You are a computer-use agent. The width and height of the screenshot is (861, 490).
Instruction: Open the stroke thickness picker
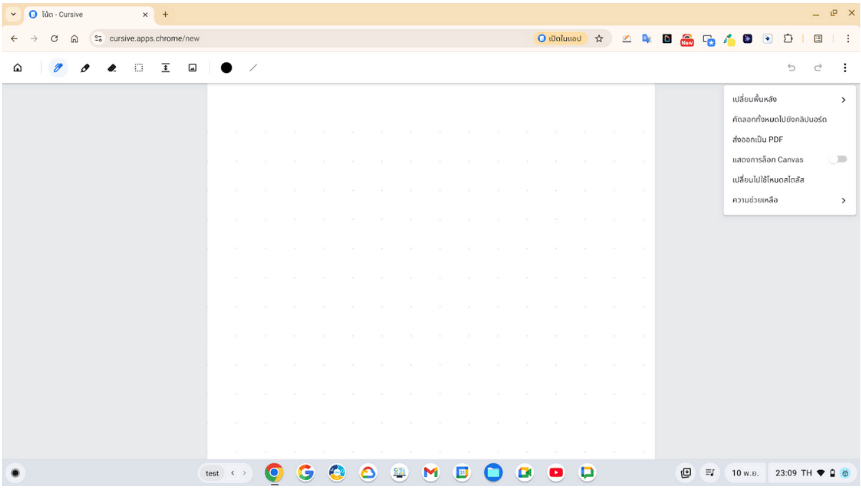(x=253, y=68)
